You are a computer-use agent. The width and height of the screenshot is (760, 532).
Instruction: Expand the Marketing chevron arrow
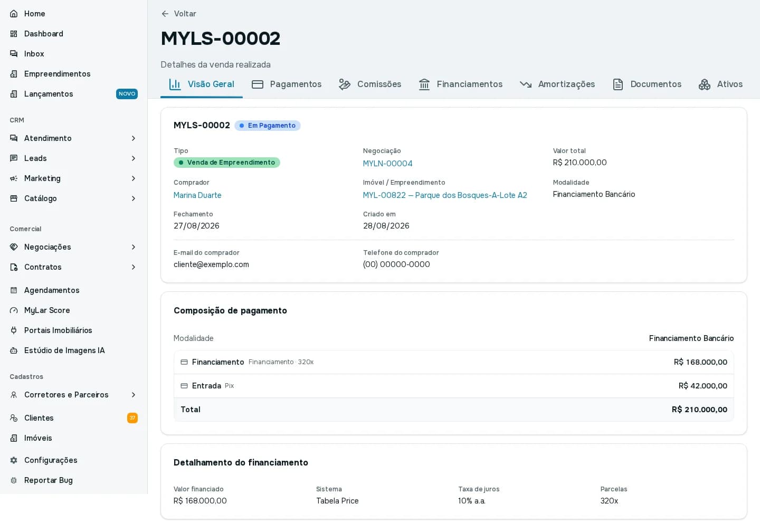point(134,178)
